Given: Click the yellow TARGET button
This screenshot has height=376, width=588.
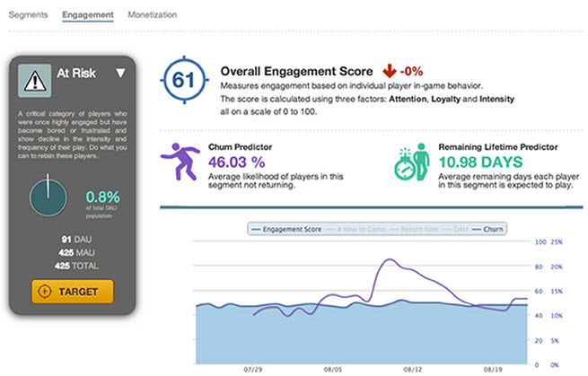Looking at the screenshot, I should 73,292.
